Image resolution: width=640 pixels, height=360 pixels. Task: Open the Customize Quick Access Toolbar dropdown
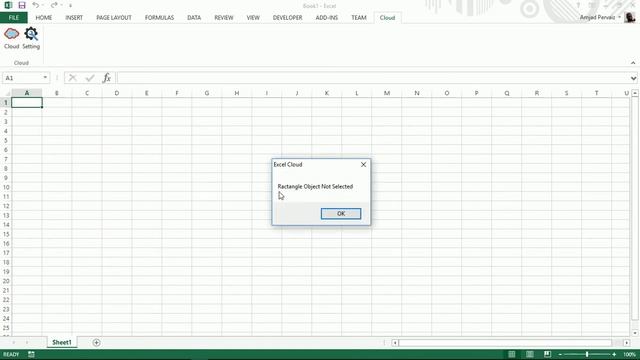70,6
